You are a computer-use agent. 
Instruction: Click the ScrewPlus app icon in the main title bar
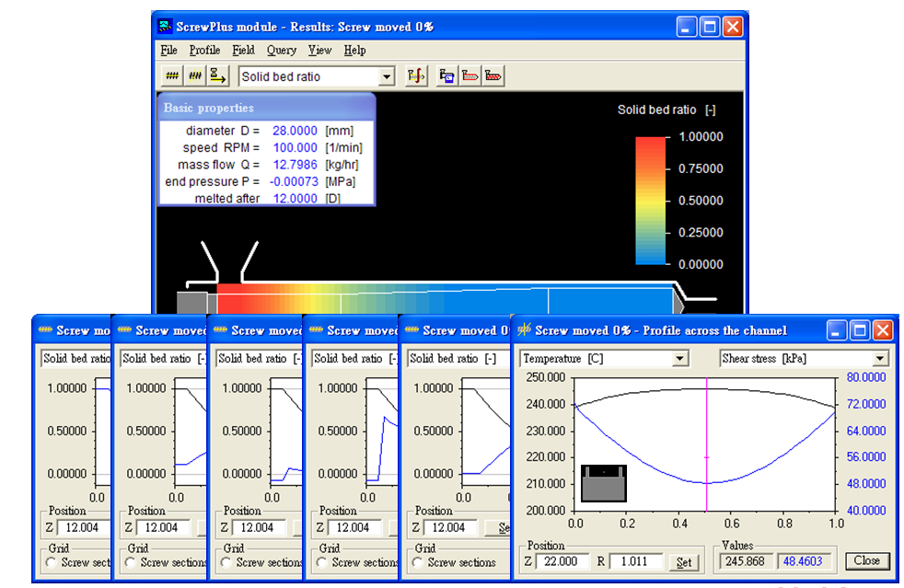(x=165, y=27)
